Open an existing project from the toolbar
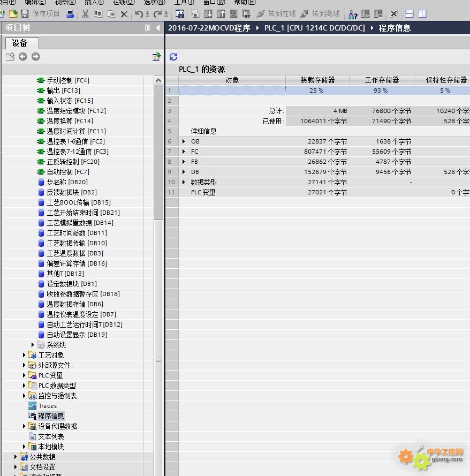The height and width of the screenshot is (476, 470). [x=13, y=14]
